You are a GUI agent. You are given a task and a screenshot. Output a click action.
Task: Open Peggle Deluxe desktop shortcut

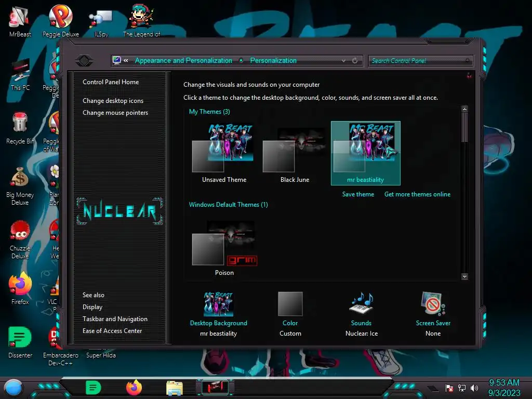(61, 21)
